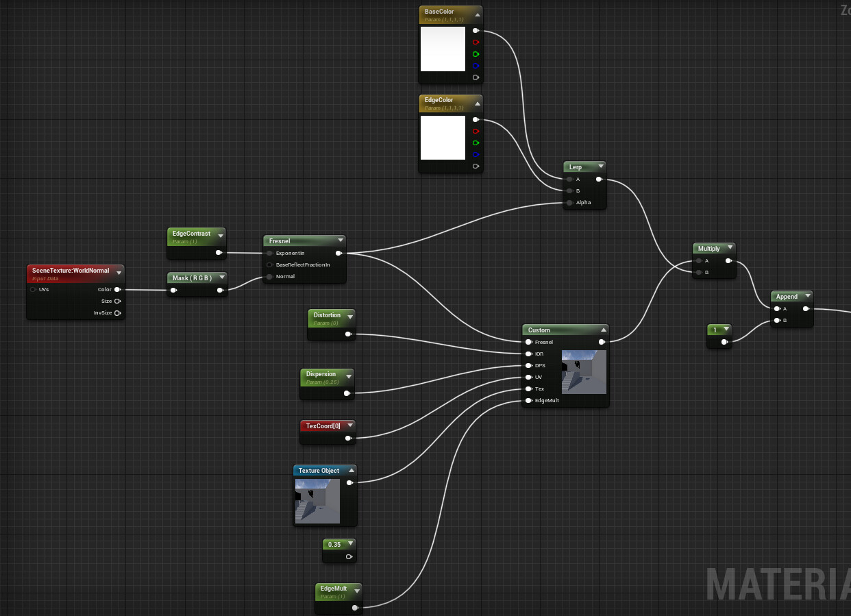
Task: Click the Custom node EdgeMult input pin
Action: tap(529, 401)
